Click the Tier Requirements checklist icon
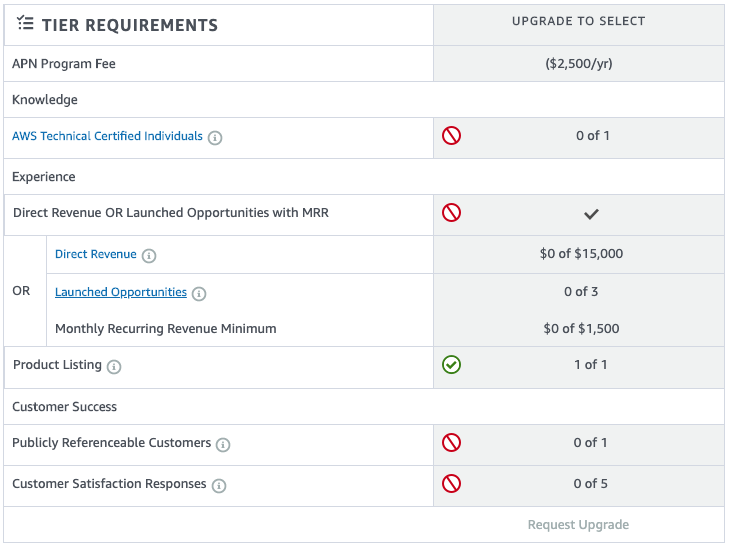Image resolution: width=729 pixels, height=547 pixels. 25,23
